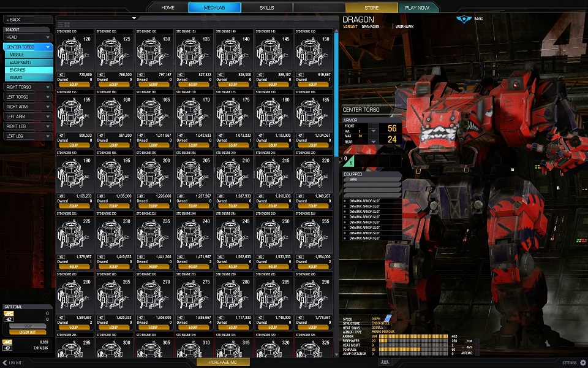Equip the STD Engine 250
Image resolution: width=588 pixels, height=368 pixels.
[x=273, y=267]
